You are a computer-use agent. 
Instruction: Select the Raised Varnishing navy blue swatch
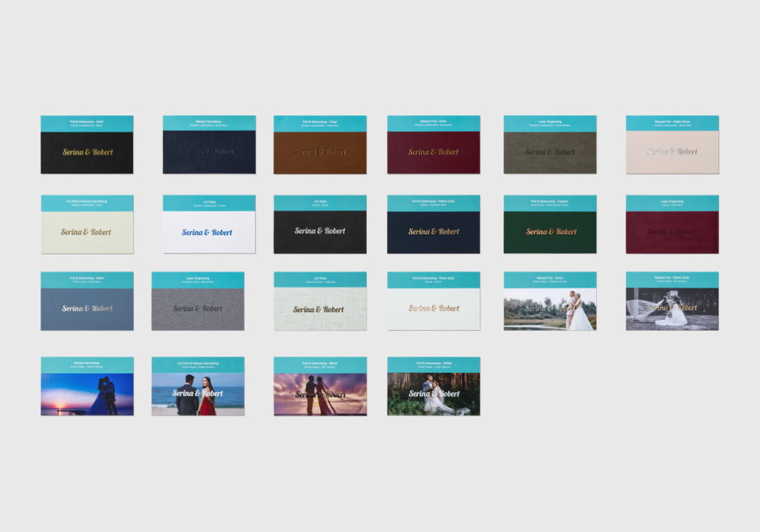click(x=209, y=144)
